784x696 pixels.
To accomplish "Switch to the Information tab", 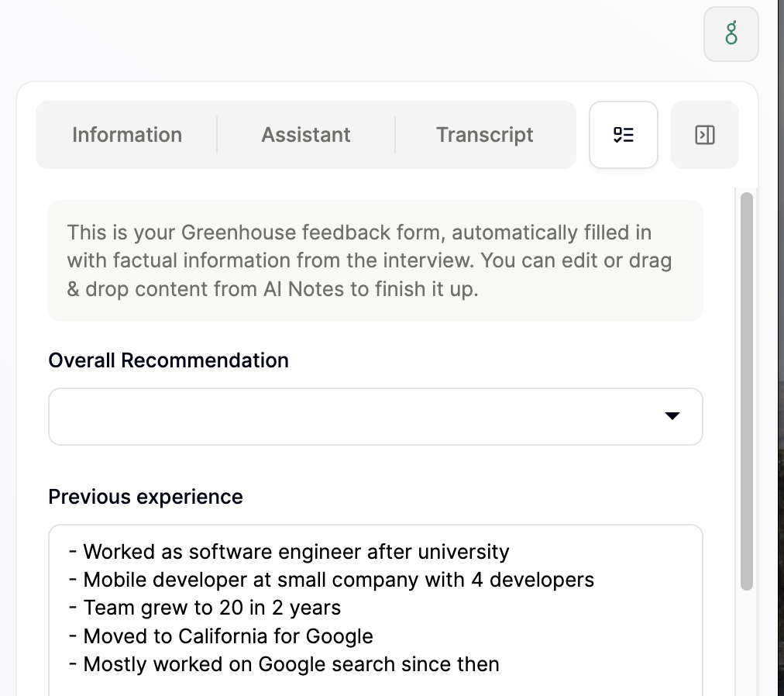I will click(127, 135).
